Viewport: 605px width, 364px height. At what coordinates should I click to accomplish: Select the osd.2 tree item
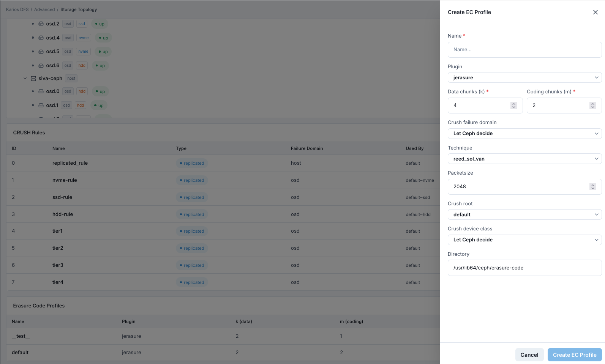(53, 24)
